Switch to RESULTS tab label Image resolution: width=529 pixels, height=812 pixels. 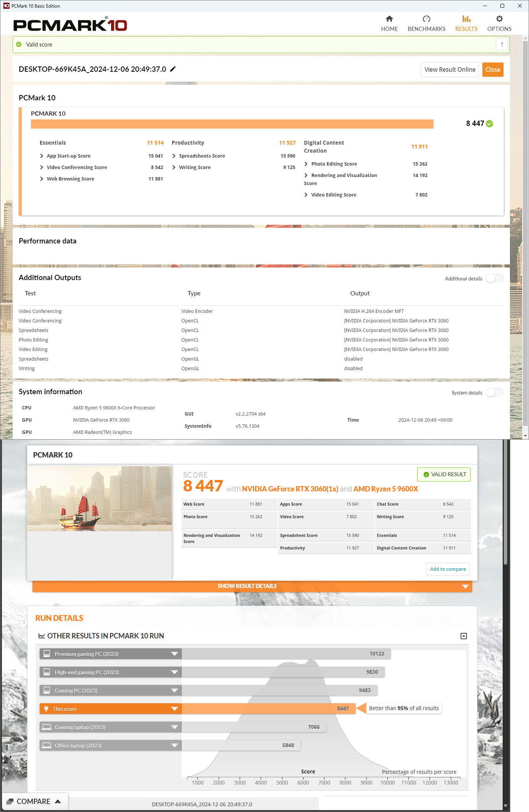coord(466,29)
